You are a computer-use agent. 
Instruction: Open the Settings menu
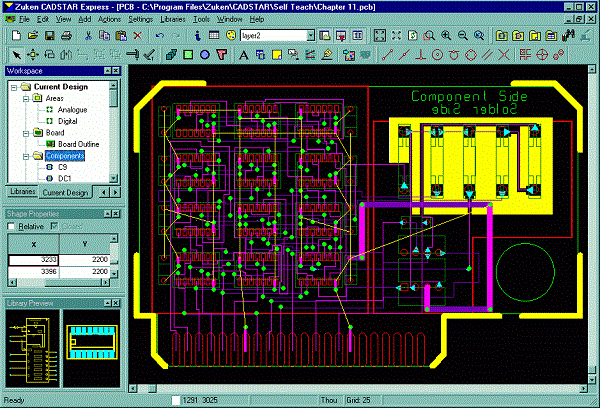(x=140, y=19)
